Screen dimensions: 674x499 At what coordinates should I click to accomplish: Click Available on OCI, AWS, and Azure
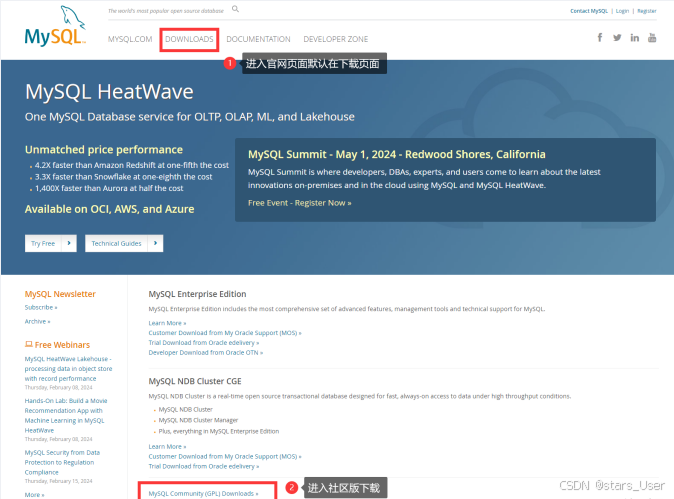[110, 209]
